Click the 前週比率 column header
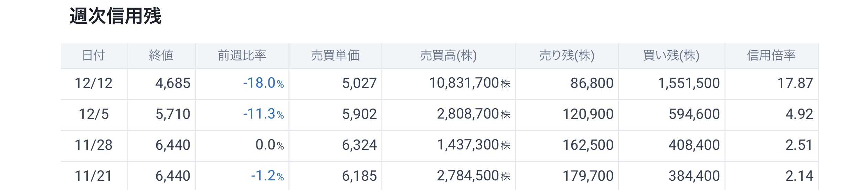Image resolution: width=868 pixels, height=190 pixels. [x=242, y=55]
